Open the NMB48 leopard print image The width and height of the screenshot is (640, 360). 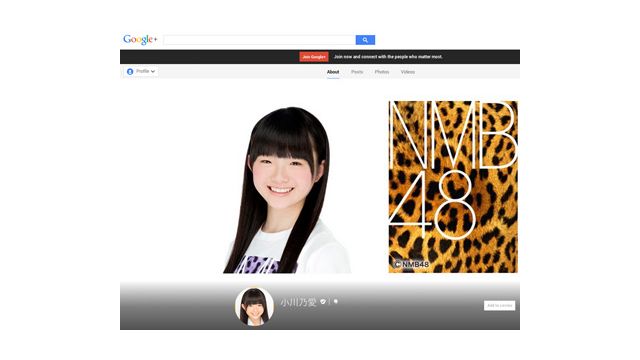click(x=453, y=187)
